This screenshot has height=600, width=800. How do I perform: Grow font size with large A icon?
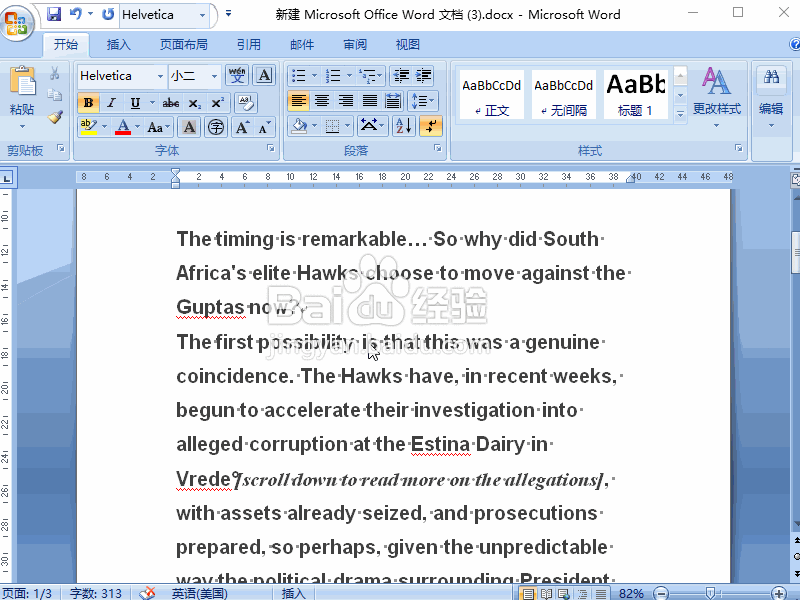coord(242,127)
